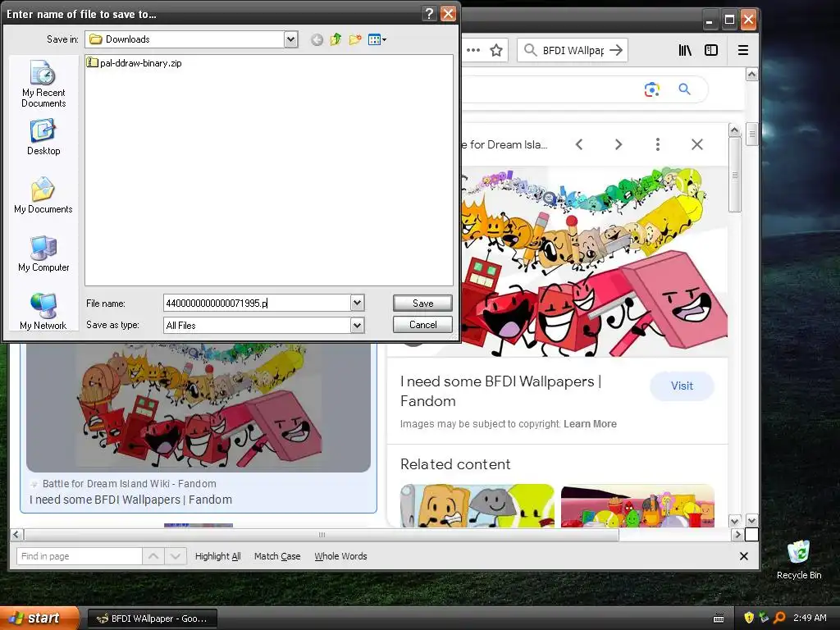The height and width of the screenshot is (630, 840).
Task: Click the magnifier tray icon
Action: (780, 618)
